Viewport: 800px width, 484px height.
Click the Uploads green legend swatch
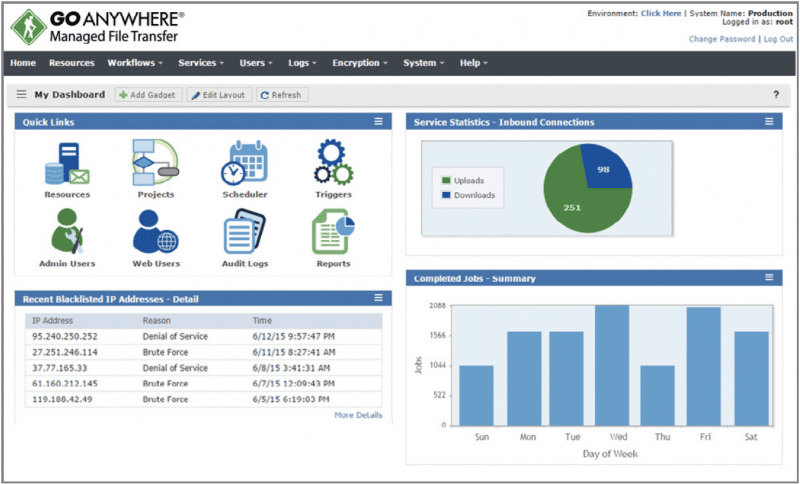click(x=446, y=180)
